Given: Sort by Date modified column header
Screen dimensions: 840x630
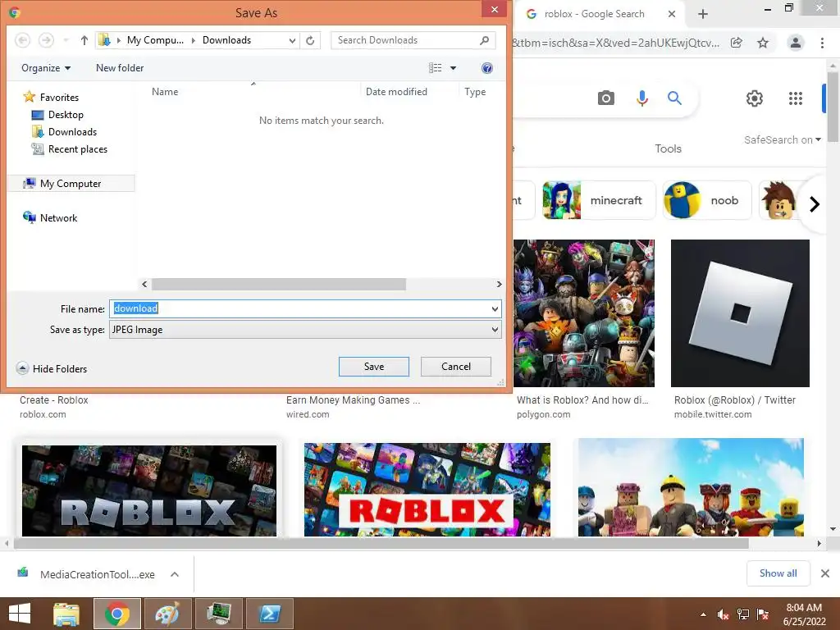Looking at the screenshot, I should (396, 92).
